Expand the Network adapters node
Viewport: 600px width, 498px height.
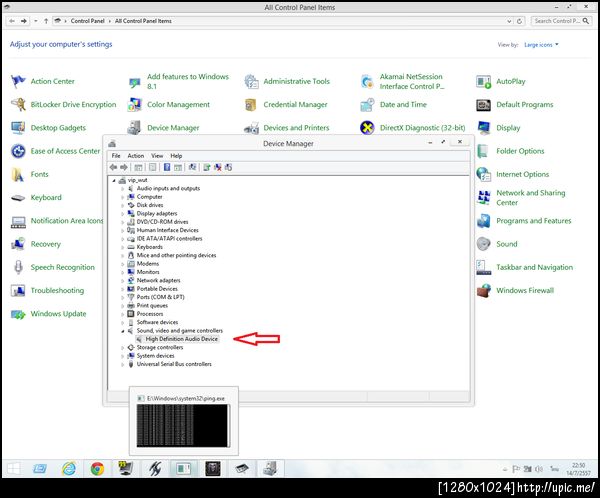[123, 281]
